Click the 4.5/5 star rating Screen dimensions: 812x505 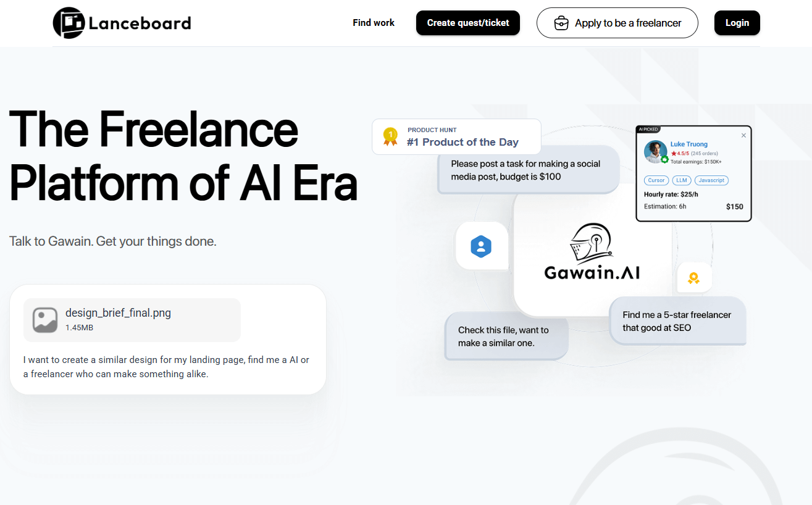[680, 153]
